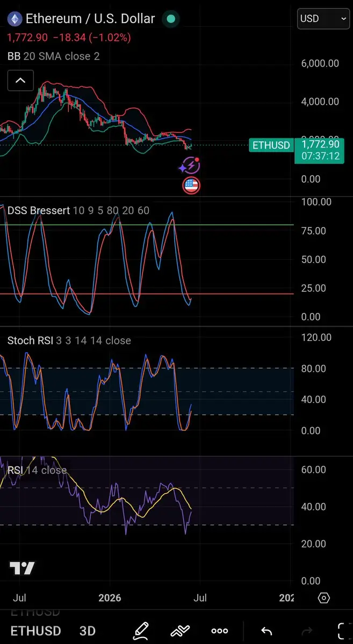Redo action with the forward arrow
Viewport: 353px width, 644px height.
307,631
